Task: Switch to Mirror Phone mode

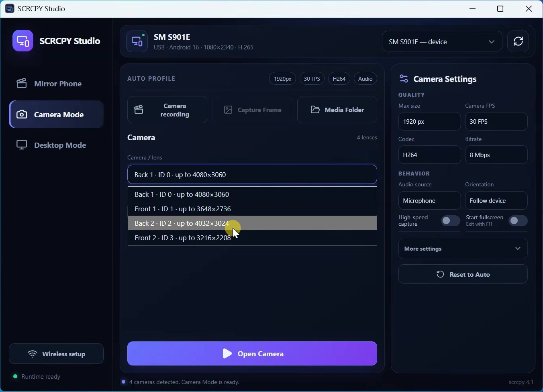Action: [57, 84]
